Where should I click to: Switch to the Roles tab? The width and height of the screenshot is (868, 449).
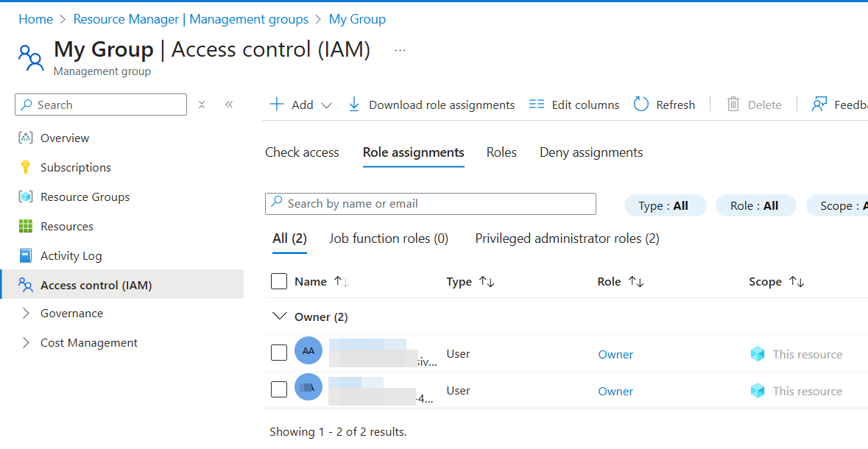coord(501,152)
